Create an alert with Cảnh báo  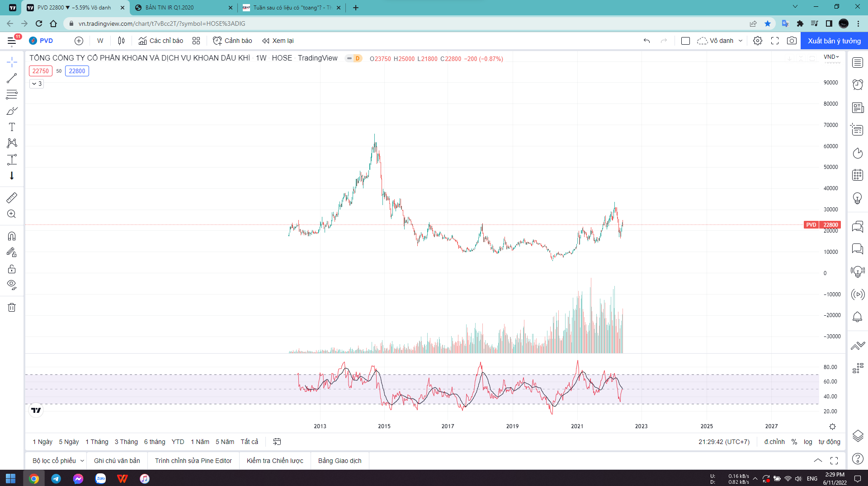(232, 41)
